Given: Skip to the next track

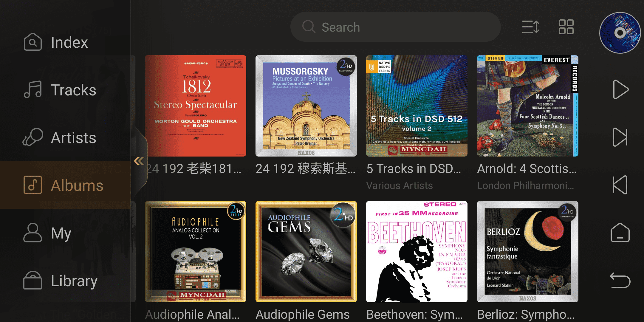Looking at the screenshot, I should click(x=620, y=137).
